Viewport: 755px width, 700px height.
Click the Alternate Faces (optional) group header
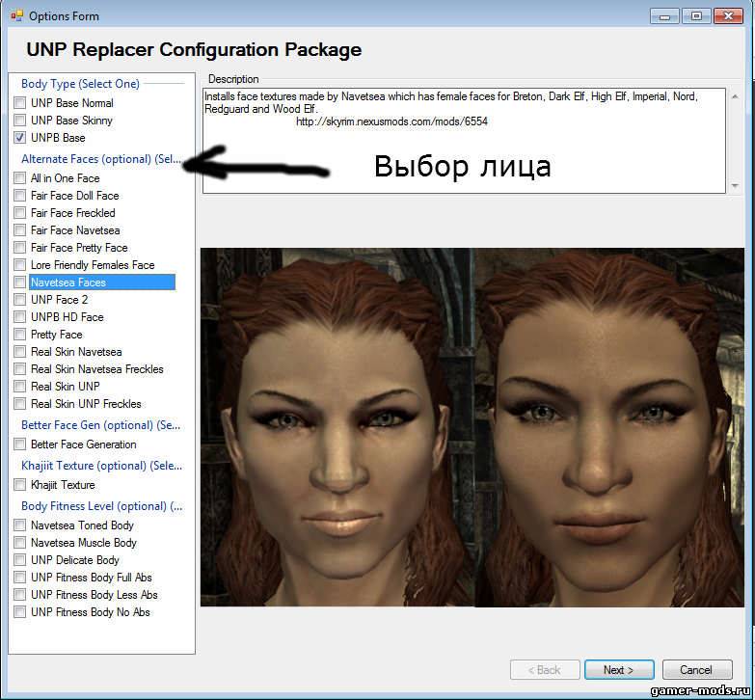(x=101, y=159)
